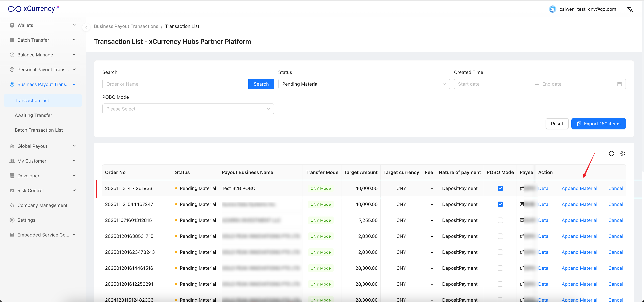Image resolution: width=644 pixels, height=302 pixels.
Task: Click the calendar icon in Created Time
Action: [619, 84]
